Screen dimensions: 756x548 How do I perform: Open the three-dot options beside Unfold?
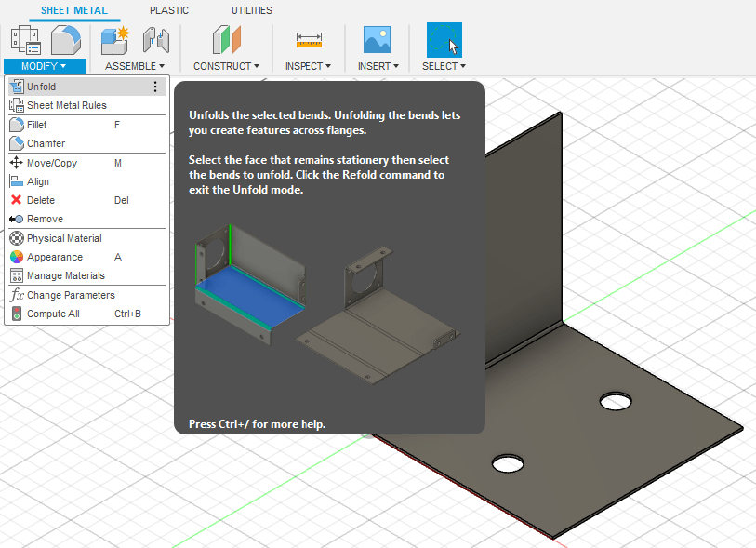(x=155, y=87)
